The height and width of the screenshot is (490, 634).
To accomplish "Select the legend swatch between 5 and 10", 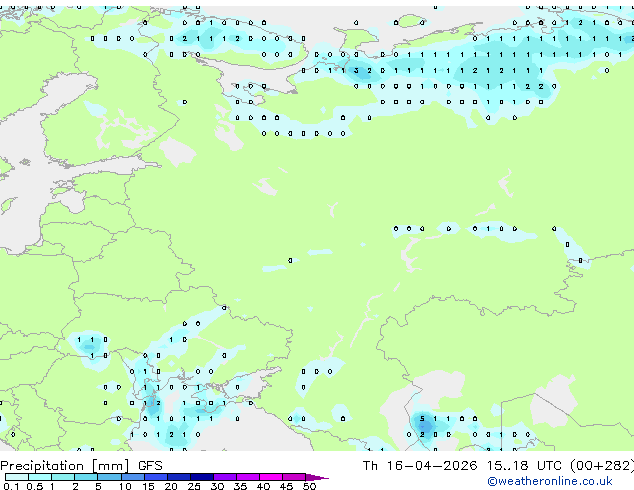I will click(109, 477).
